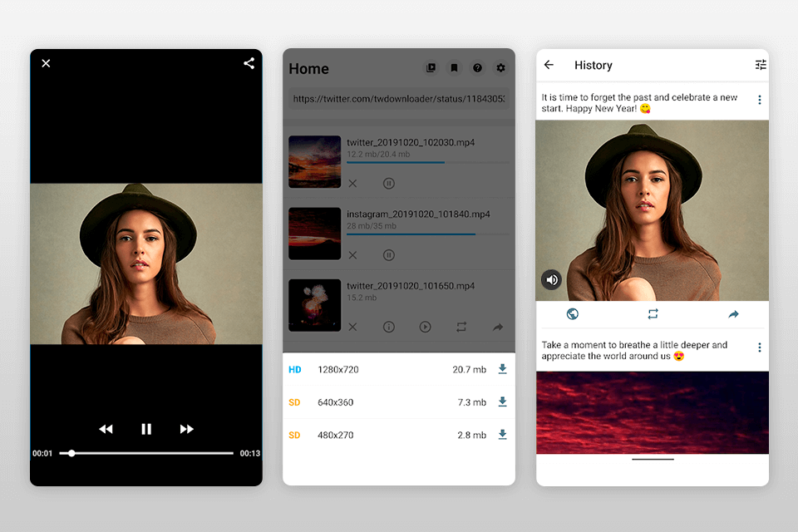Open the globe icon under the portrait video
The image size is (798, 532).
(573, 314)
